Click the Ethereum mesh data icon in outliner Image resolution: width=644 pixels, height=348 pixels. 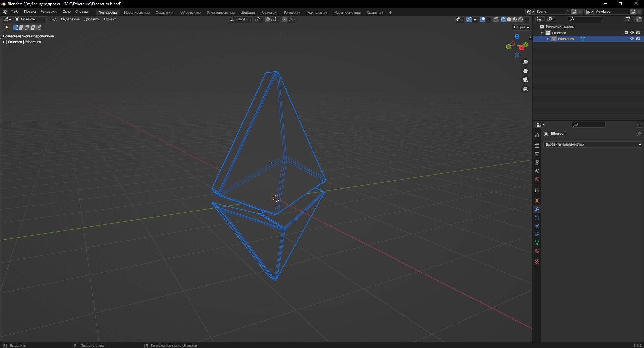coord(583,39)
